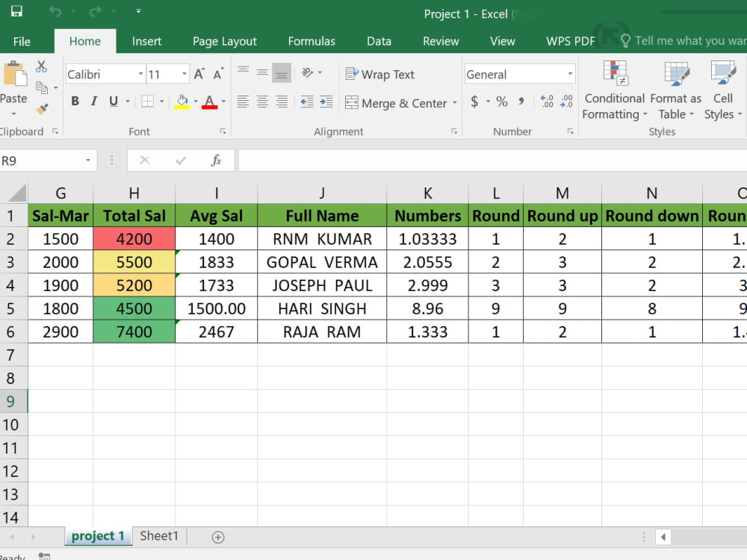Open Format as Table gallery
Screen dimensions: 747x560
(x=675, y=90)
